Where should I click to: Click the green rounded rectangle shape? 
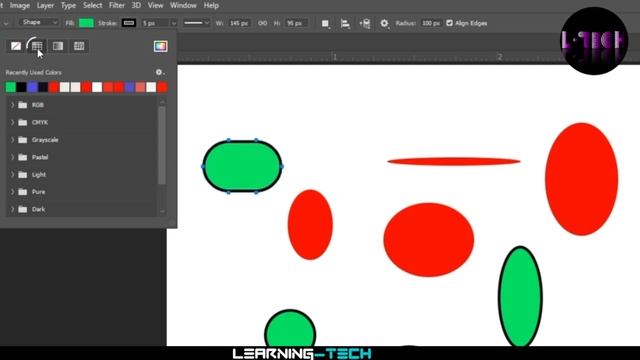242,166
